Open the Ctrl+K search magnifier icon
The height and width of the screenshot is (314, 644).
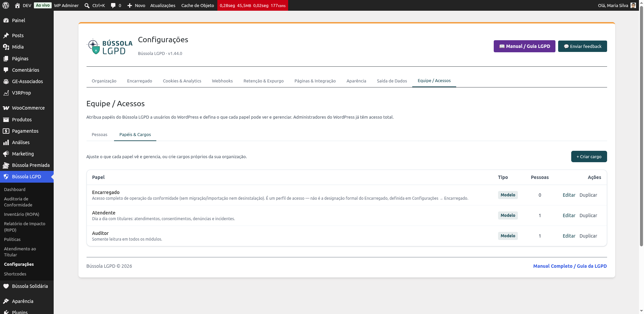87,5
